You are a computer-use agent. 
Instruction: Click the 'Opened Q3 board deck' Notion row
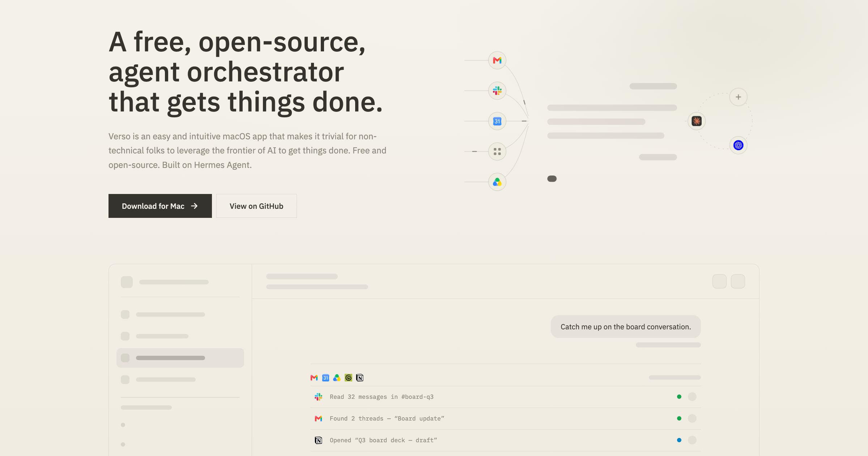pos(505,440)
